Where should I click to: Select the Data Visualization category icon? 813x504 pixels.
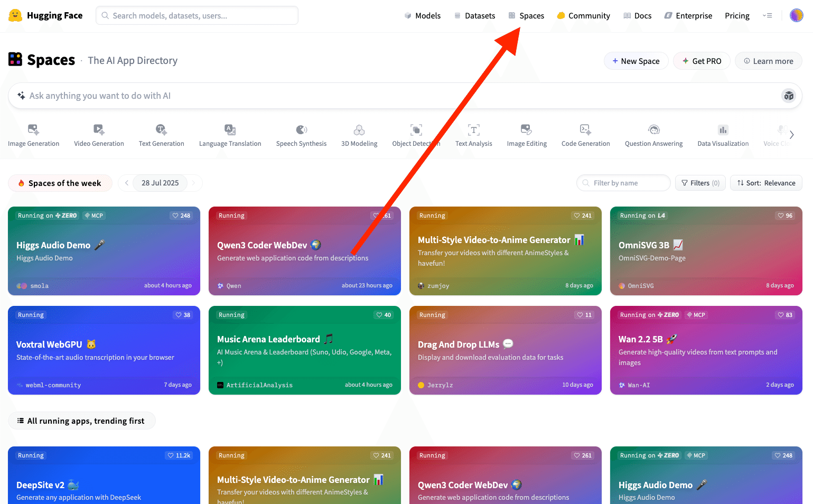[723, 129]
